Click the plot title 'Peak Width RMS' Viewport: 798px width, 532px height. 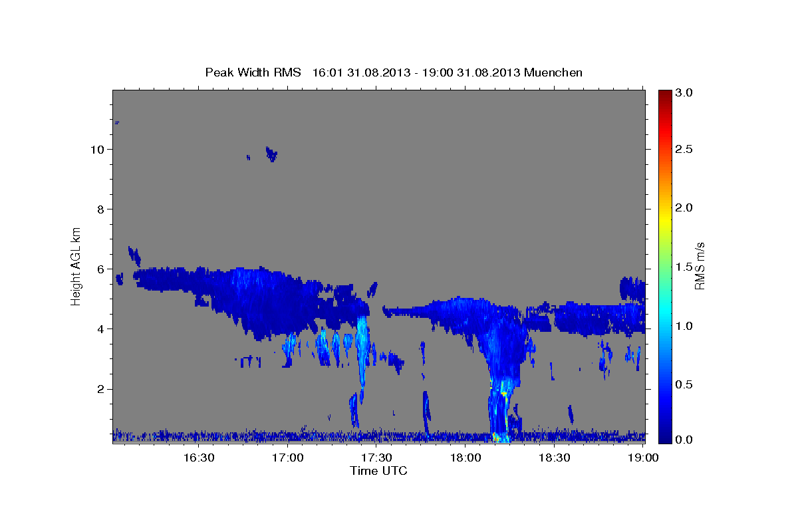click(x=253, y=72)
